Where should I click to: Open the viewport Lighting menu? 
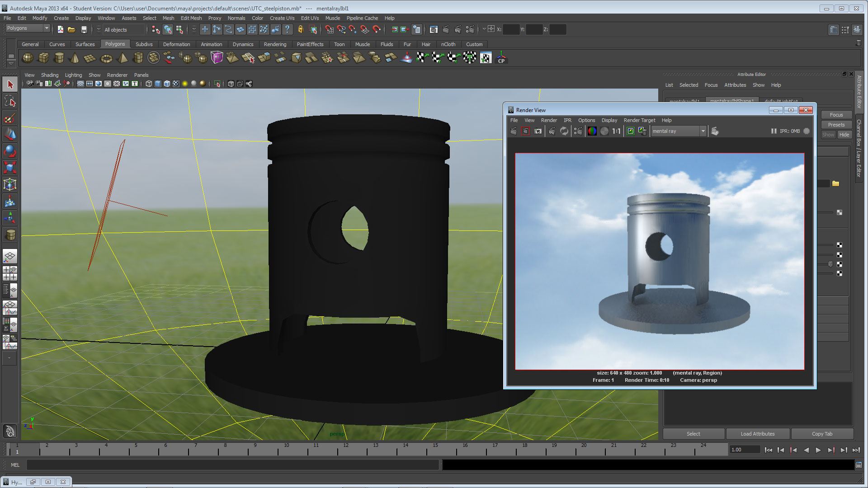coord(73,75)
